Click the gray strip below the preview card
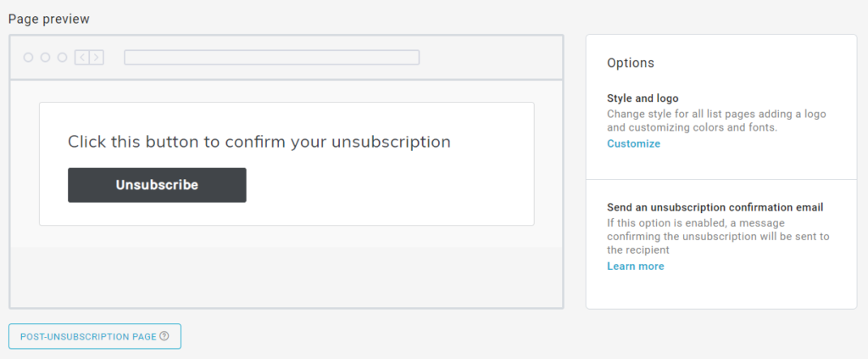The width and height of the screenshot is (868, 359). pos(286,277)
